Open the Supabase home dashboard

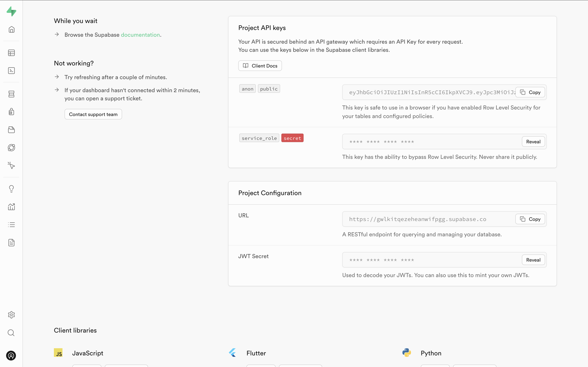[11, 29]
